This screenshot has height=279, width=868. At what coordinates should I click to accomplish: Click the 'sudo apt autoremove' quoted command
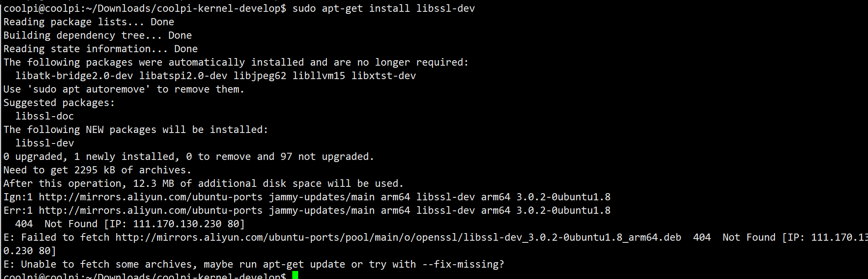point(89,89)
